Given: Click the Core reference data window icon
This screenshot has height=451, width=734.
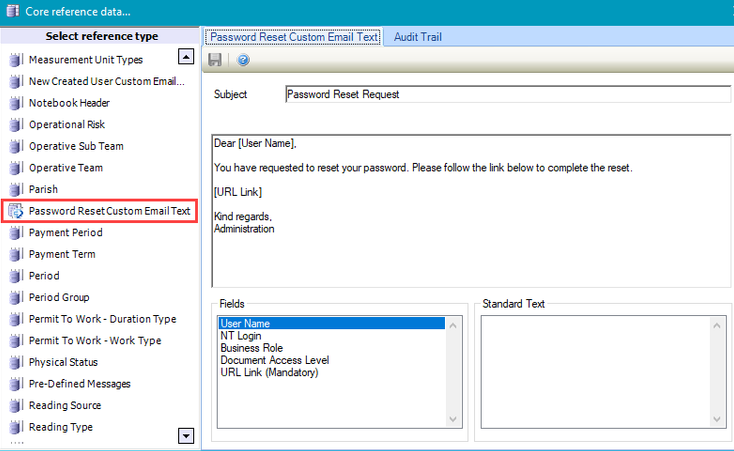Looking at the screenshot, I should 11,12.
